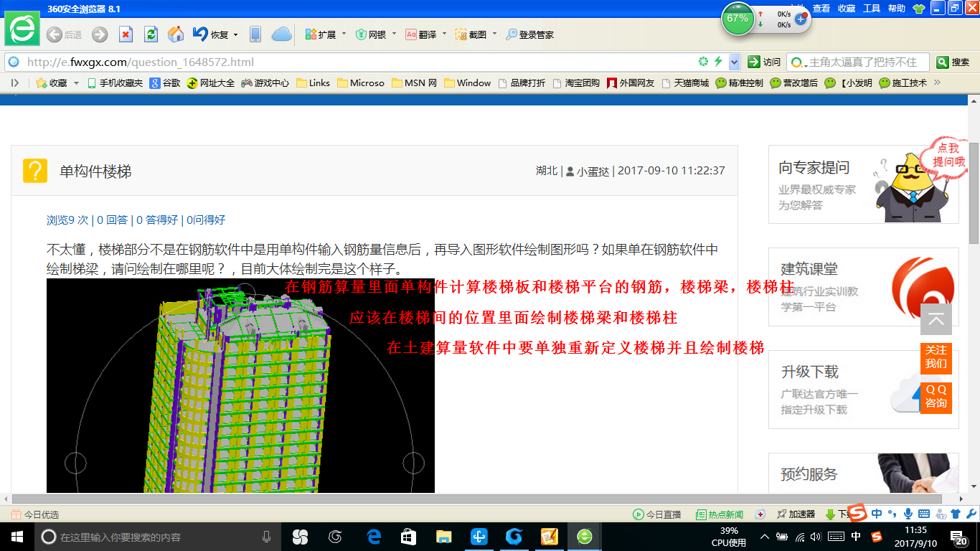Screen dimensions: 980x551
Task: Click the 向专家提问 expert panel
Action: pyautogui.click(x=864, y=184)
